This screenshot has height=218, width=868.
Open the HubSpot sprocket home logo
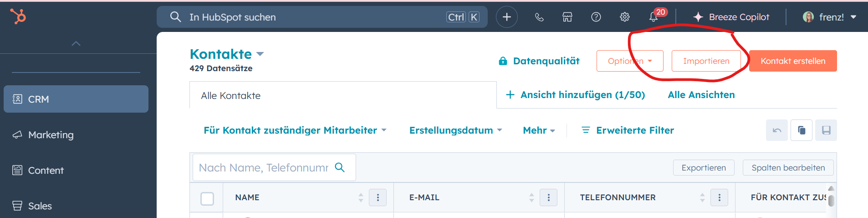[x=18, y=16]
